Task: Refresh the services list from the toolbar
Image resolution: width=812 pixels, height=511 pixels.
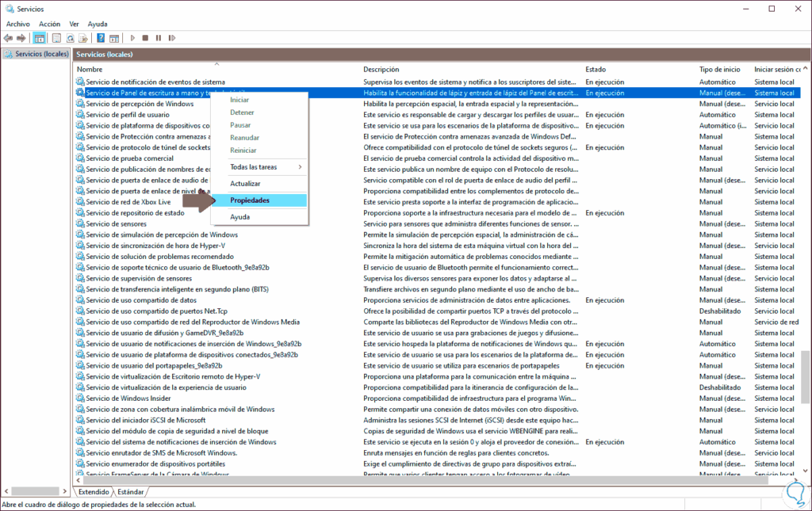Action: pyautogui.click(x=71, y=37)
